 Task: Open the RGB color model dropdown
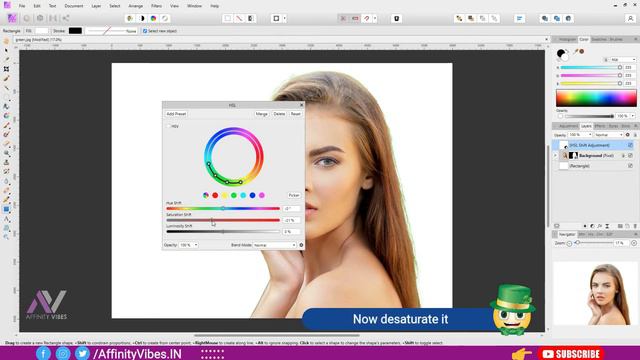[623, 60]
